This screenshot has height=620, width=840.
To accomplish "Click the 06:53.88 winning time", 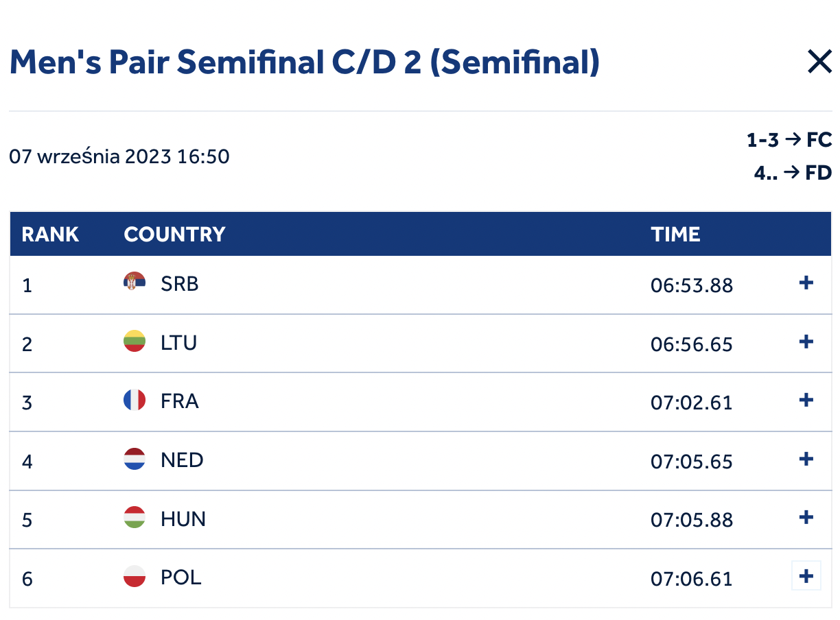I will coord(692,285).
